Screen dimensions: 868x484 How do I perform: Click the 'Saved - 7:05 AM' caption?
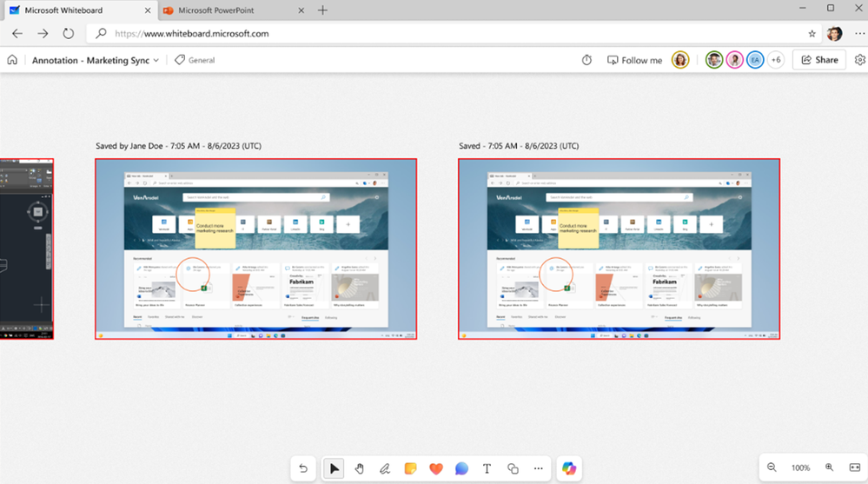[519, 146]
